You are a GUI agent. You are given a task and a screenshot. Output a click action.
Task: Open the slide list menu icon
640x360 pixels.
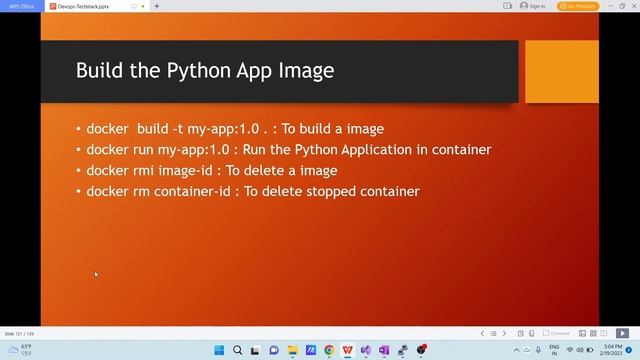[x=493, y=333]
